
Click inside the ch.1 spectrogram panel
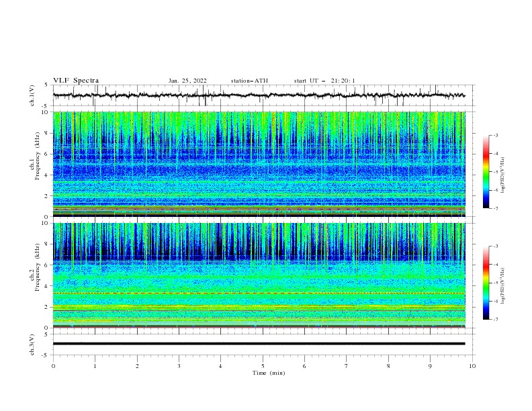click(x=259, y=164)
